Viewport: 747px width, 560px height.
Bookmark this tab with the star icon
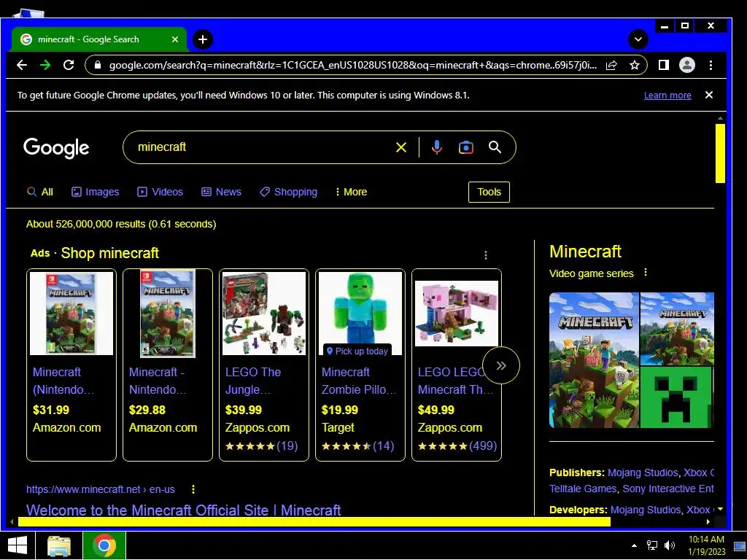(634, 65)
